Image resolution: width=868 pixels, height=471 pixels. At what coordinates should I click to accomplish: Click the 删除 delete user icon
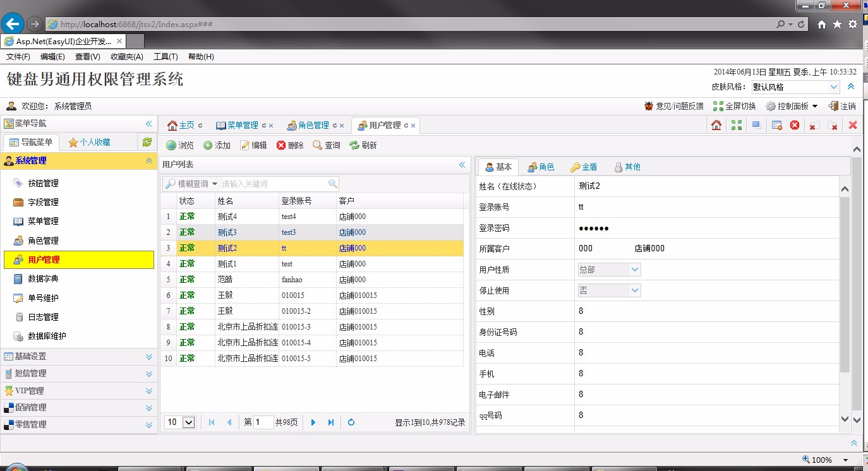[289, 145]
